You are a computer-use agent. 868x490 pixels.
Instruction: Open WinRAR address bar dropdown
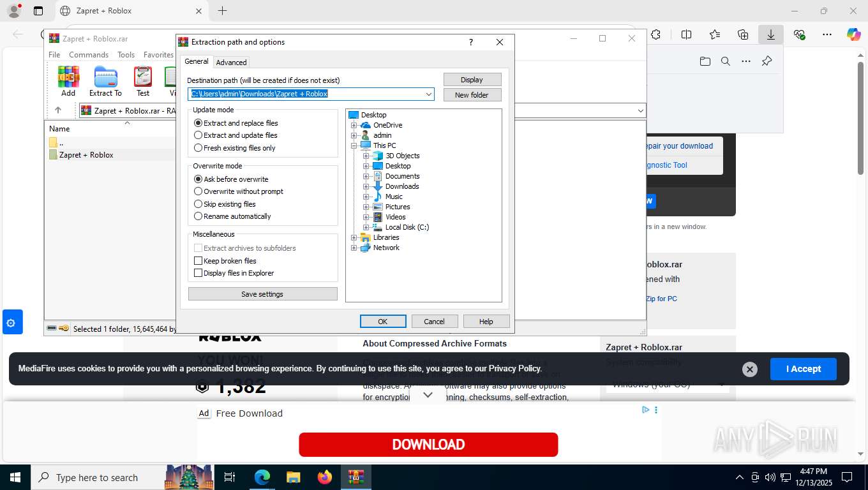pyautogui.click(x=640, y=111)
